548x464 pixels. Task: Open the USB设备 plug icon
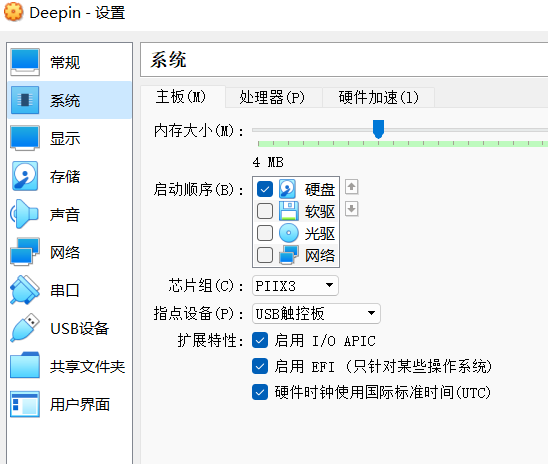(x=24, y=328)
